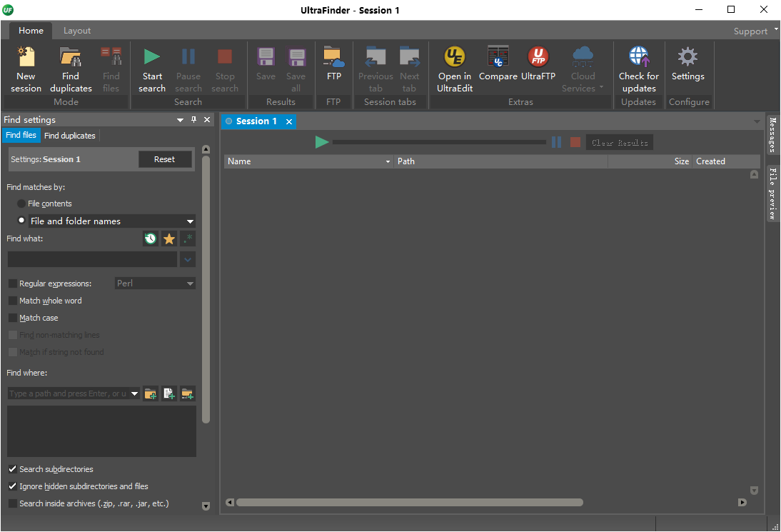Expand the Find where path dropdown
Image resolution: width=781 pixels, height=532 pixels.
tap(134, 393)
